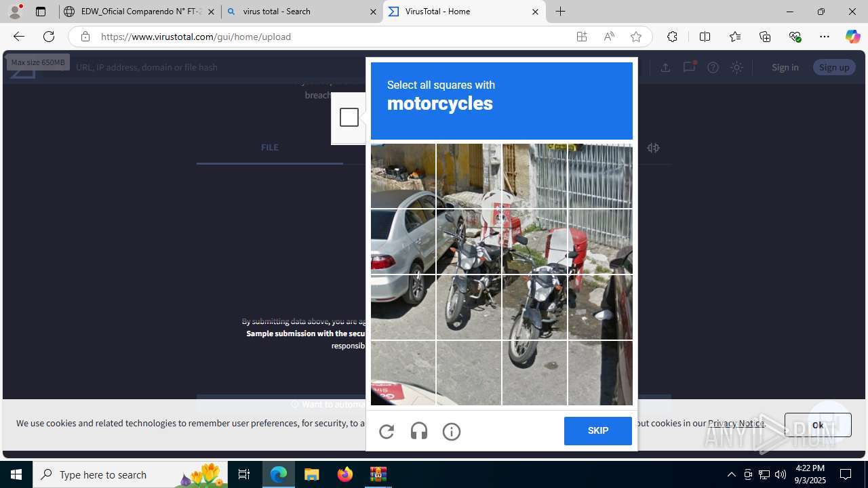The height and width of the screenshot is (488, 868).
Task: Show hidden system tray icons
Action: click(x=732, y=474)
